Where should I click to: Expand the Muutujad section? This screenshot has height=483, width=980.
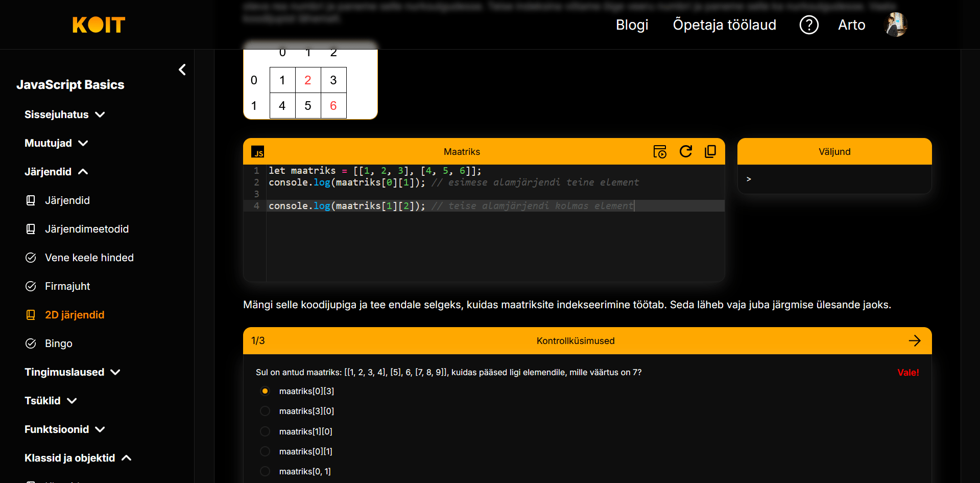pos(56,143)
